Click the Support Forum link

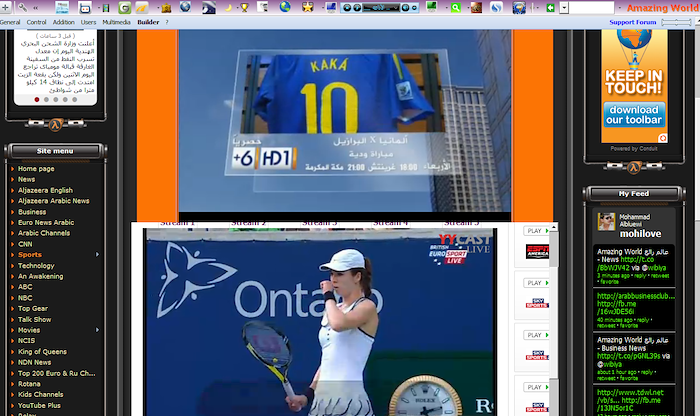click(633, 22)
